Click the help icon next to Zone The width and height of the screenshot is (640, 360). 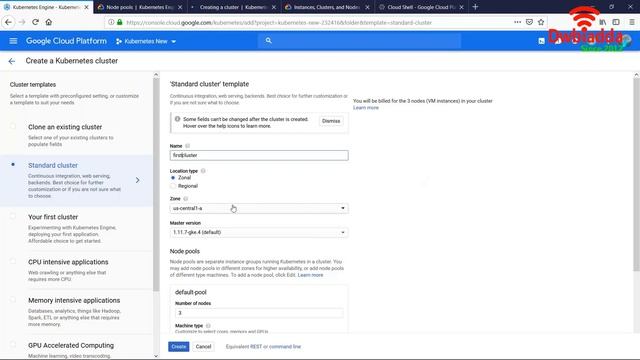click(x=185, y=199)
